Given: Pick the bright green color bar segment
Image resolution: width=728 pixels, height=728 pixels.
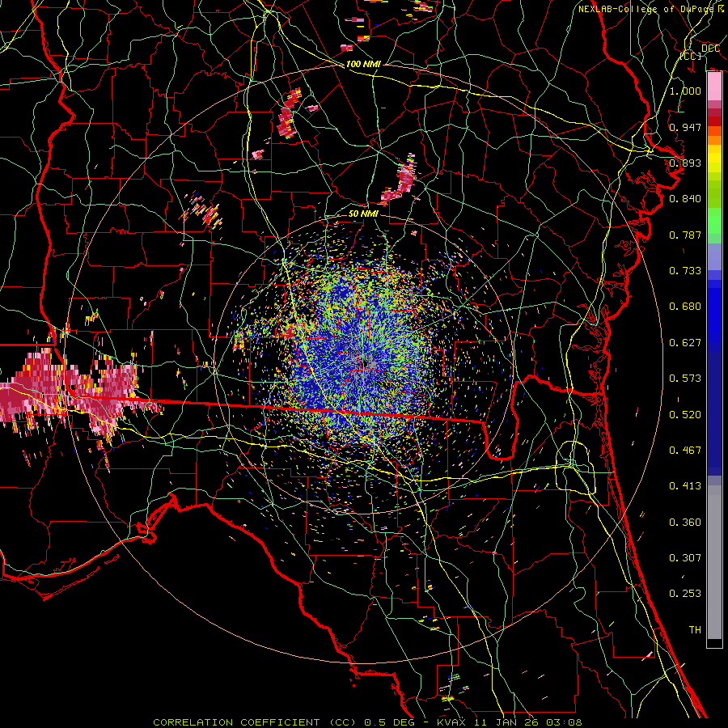Looking at the screenshot, I should (x=714, y=221).
